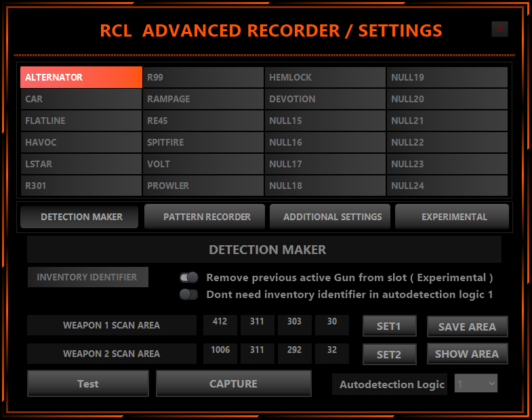Click Weapon 1 scan area field 412
Screen dimensions: 532x420
coord(220,324)
